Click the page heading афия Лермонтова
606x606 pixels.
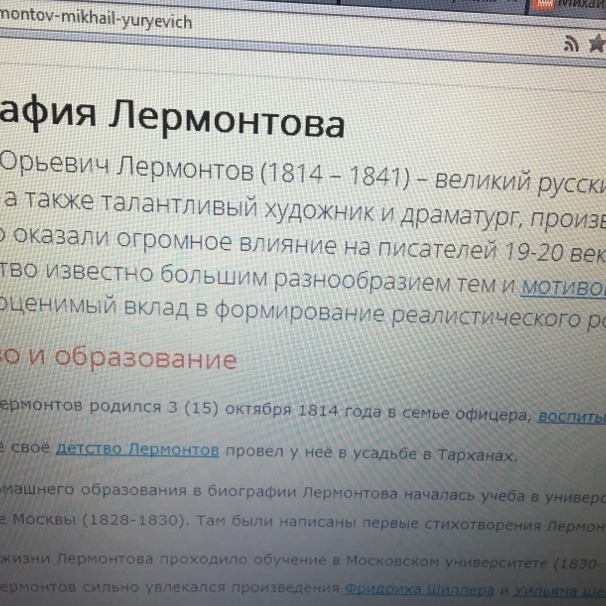(172, 119)
